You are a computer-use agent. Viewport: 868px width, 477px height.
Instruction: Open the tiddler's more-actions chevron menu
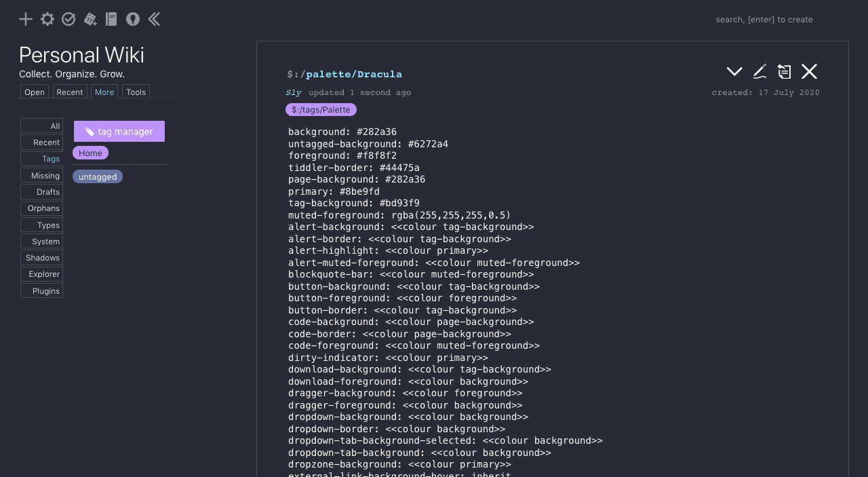(x=734, y=71)
